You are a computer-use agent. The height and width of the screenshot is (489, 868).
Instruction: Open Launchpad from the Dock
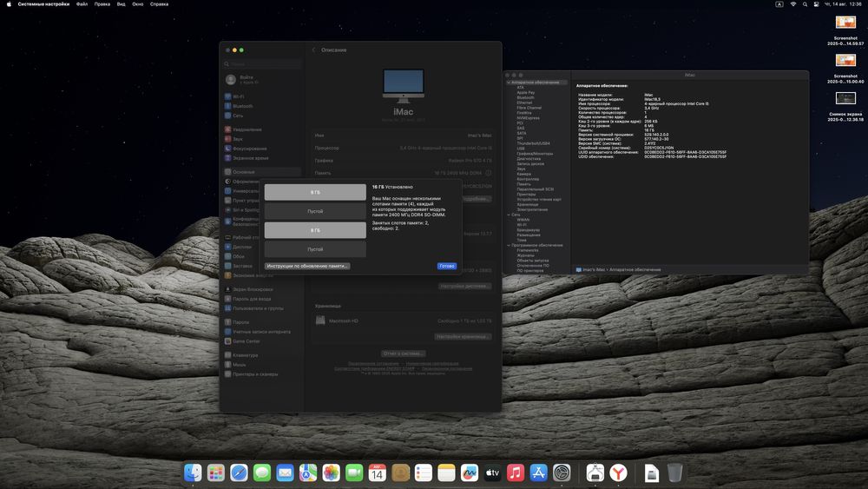click(216, 472)
